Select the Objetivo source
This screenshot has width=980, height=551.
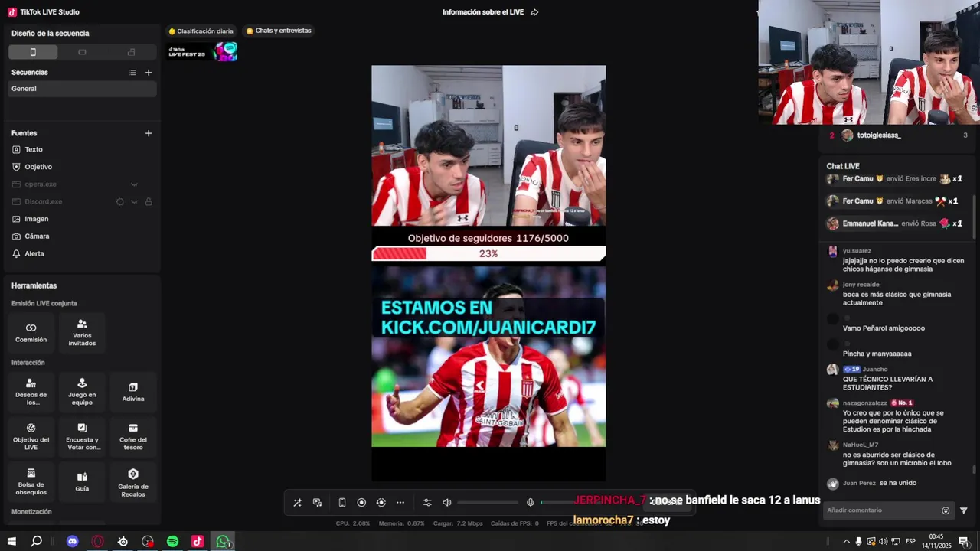(82, 167)
